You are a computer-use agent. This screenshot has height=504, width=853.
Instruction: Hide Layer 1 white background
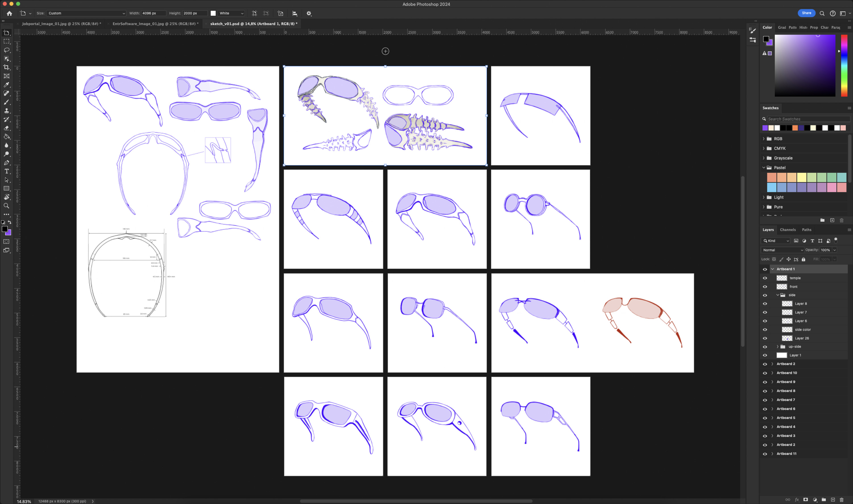pos(765,355)
